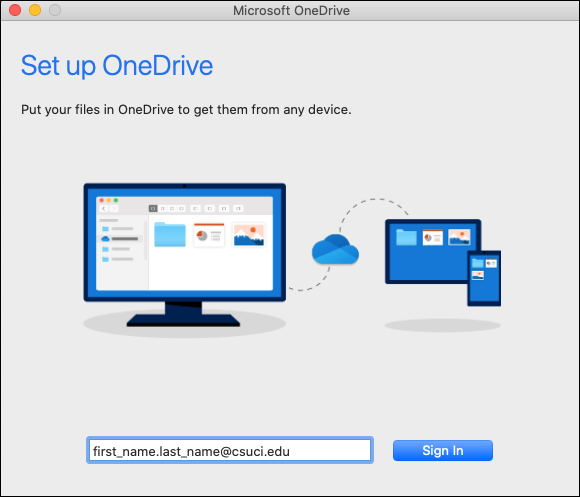Click the chart document icon on the tablet
The width and height of the screenshot is (580, 497).
click(433, 237)
